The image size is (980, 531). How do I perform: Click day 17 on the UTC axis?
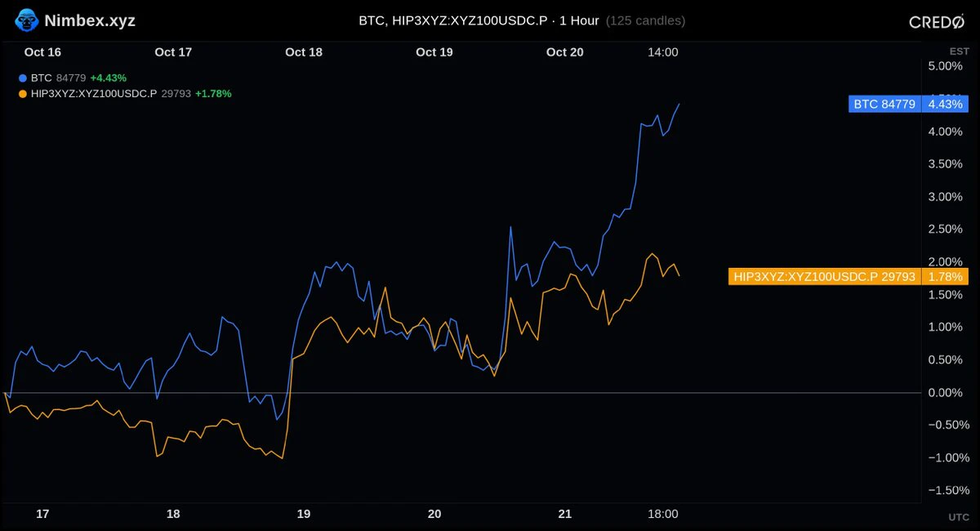coord(42,514)
